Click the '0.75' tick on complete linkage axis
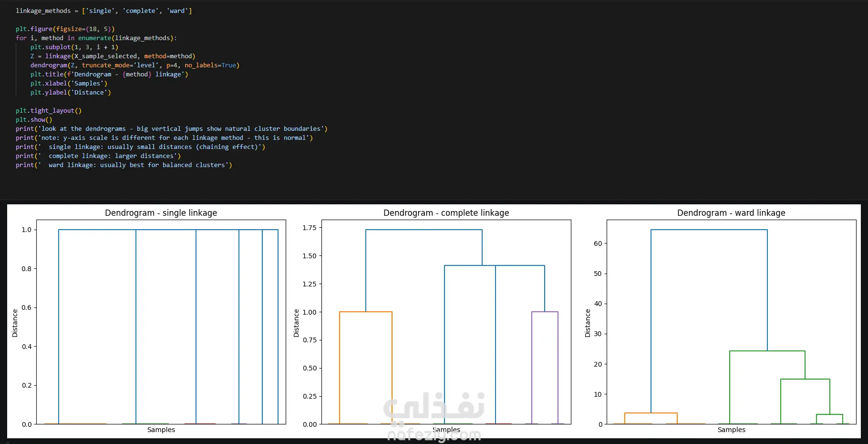 pos(310,340)
